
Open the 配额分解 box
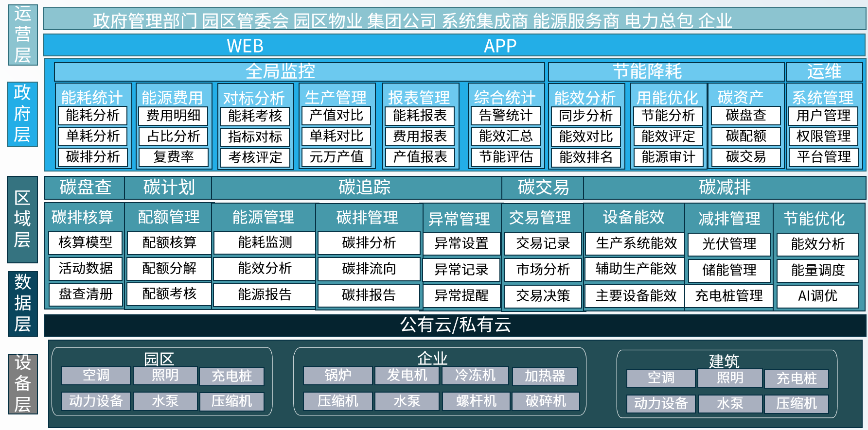[x=169, y=268]
